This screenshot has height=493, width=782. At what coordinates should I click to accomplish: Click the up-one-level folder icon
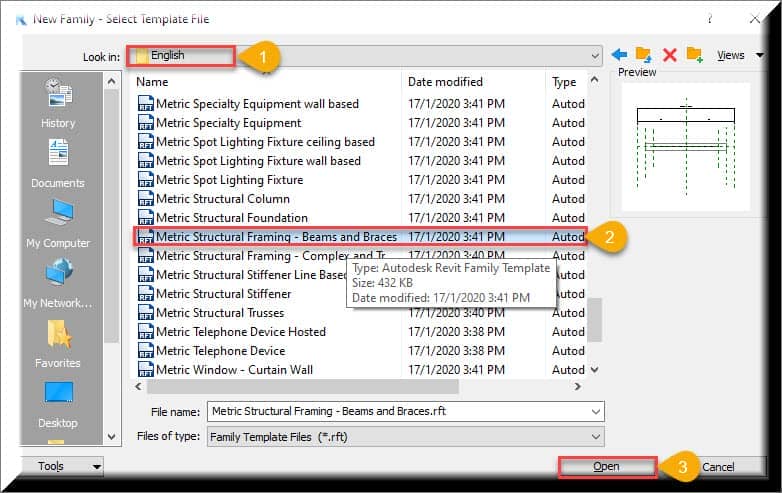point(643,54)
